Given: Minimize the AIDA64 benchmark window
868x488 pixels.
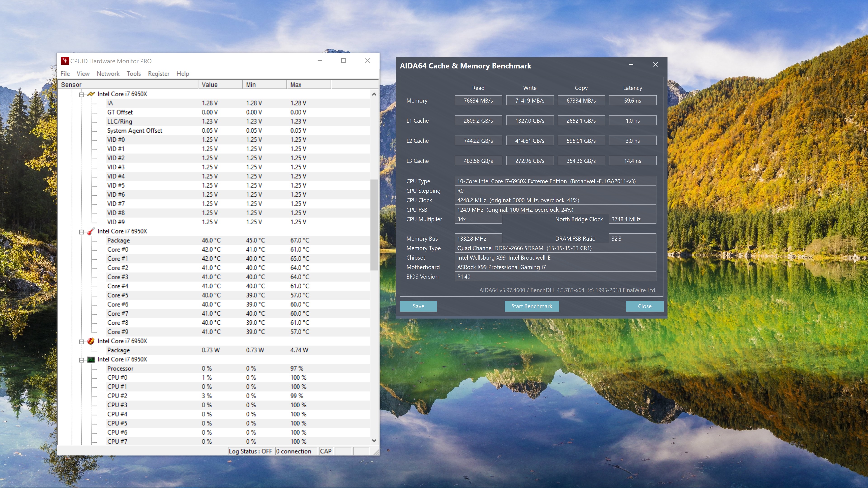Looking at the screenshot, I should [631, 65].
